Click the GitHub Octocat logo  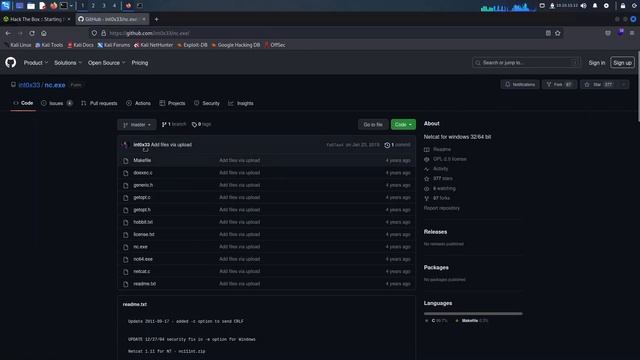click(11, 62)
